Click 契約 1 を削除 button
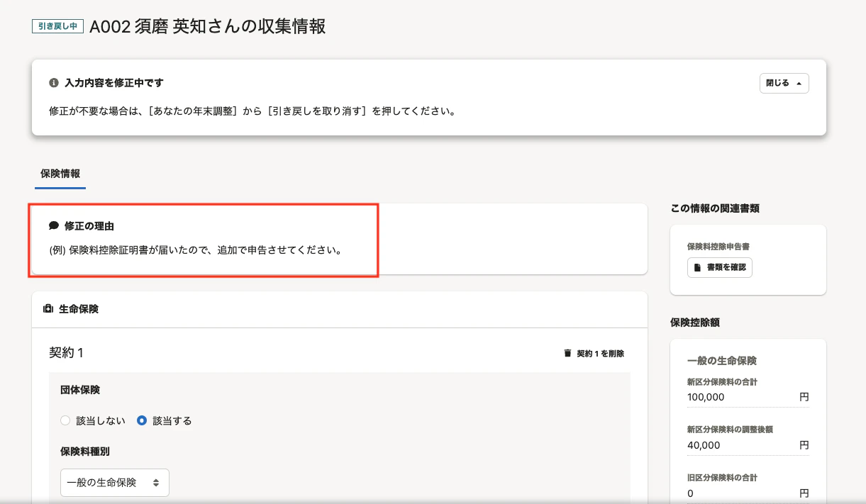 pyautogui.click(x=594, y=353)
